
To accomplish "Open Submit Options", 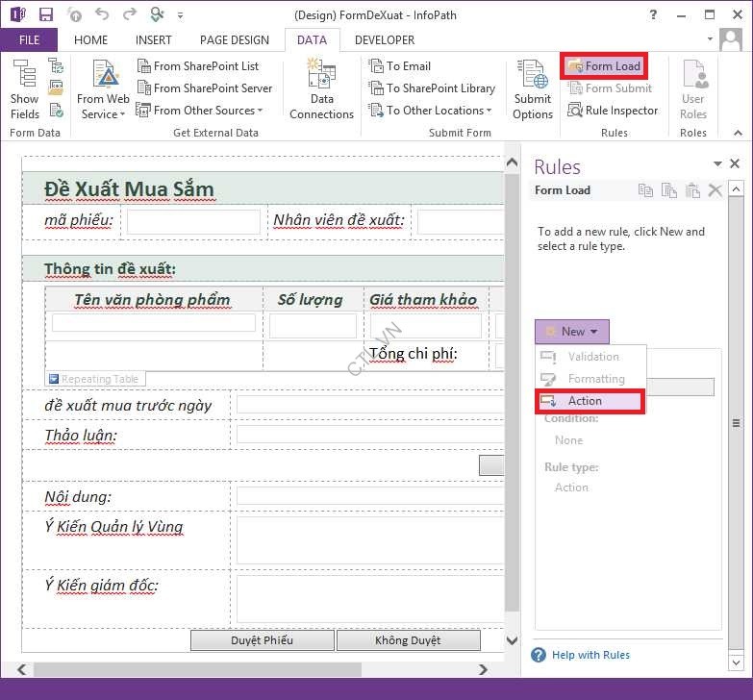I will click(x=533, y=89).
